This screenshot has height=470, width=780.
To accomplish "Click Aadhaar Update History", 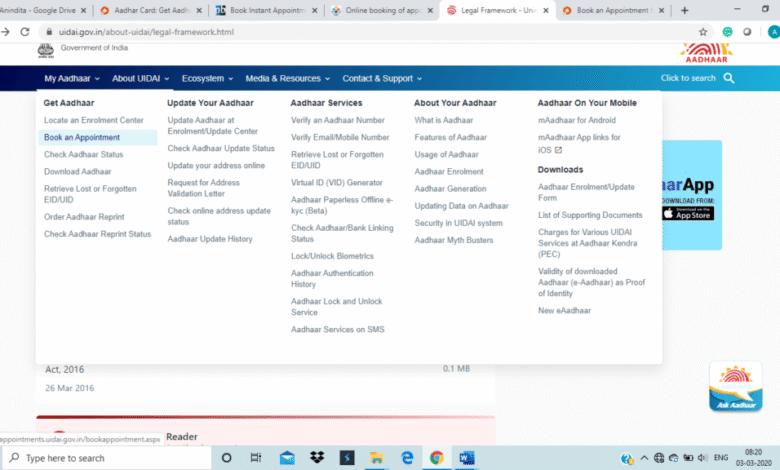I will (x=210, y=239).
